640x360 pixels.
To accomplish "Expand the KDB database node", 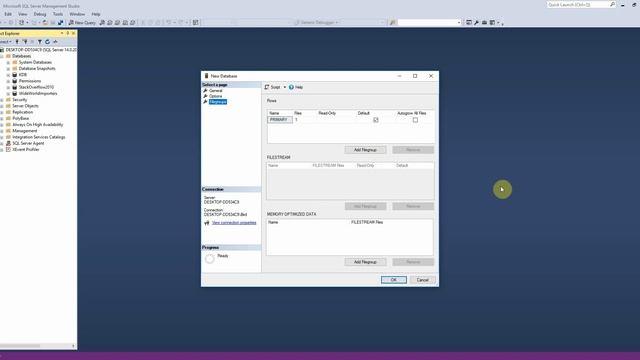I will coord(8,75).
